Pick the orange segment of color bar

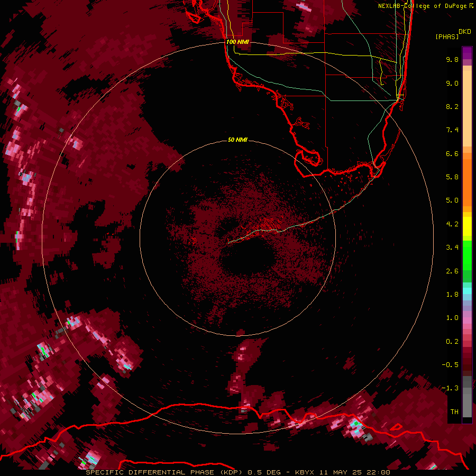(x=467, y=182)
